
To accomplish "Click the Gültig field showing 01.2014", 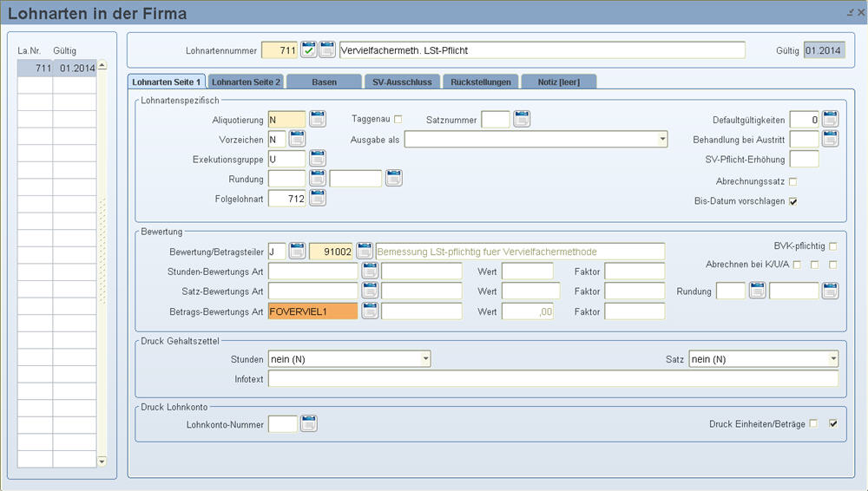I will pyautogui.click(x=824, y=50).
